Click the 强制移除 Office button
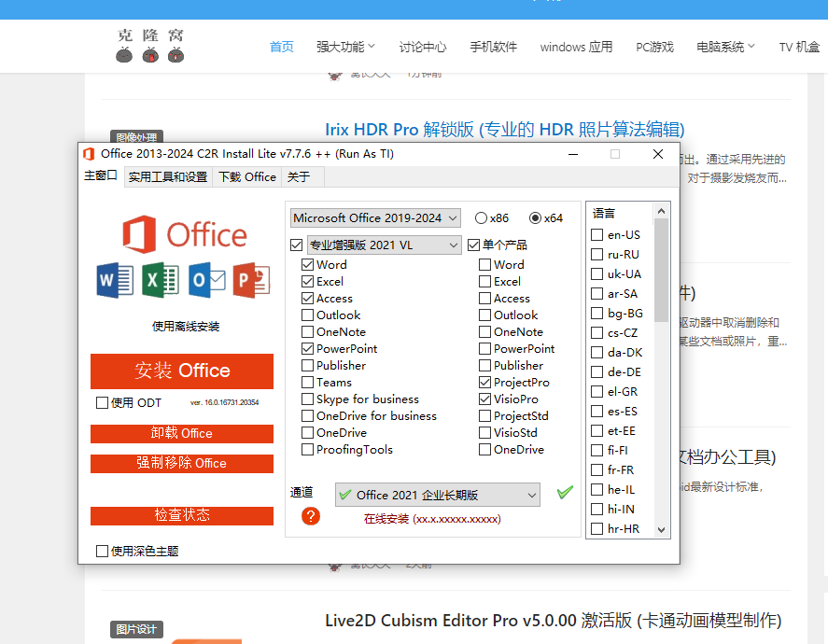This screenshot has width=828, height=644. [x=182, y=464]
